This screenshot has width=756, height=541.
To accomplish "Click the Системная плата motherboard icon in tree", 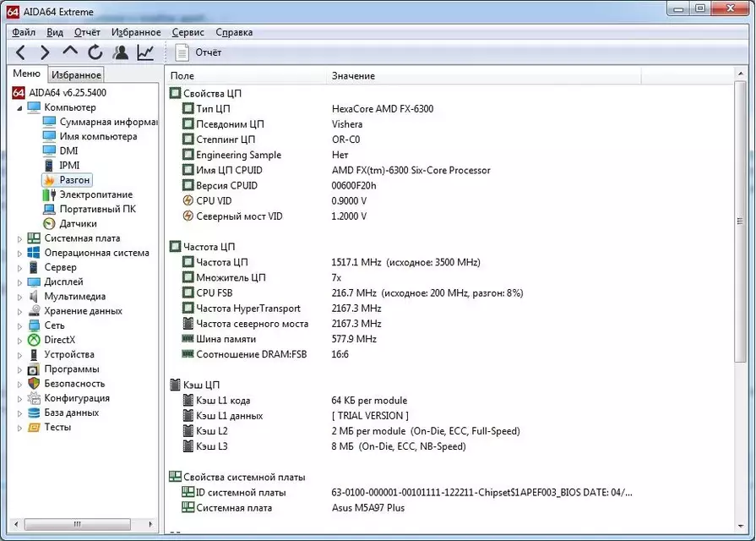I will click(x=34, y=238).
